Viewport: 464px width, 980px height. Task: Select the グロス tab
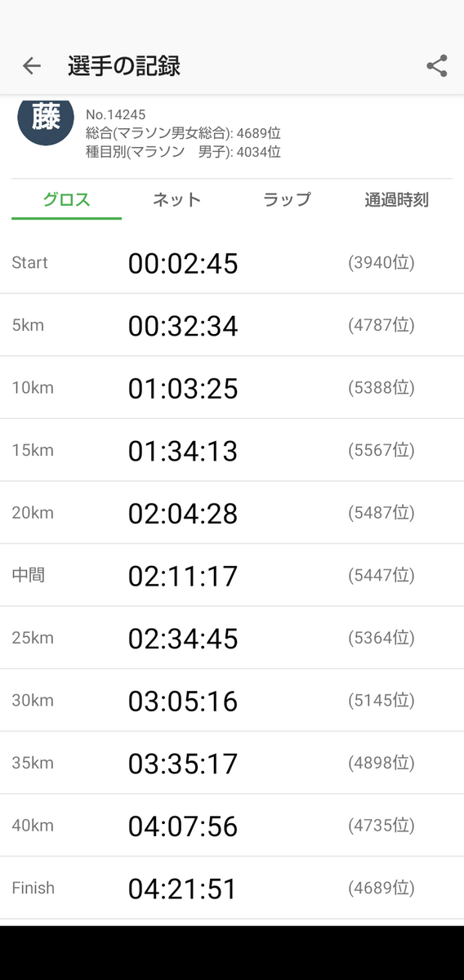click(66, 199)
